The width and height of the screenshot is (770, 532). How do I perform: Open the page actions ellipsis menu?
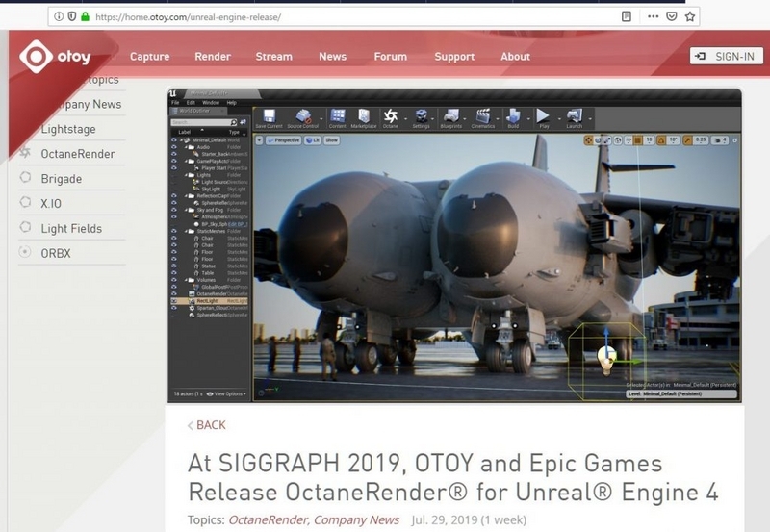click(653, 16)
